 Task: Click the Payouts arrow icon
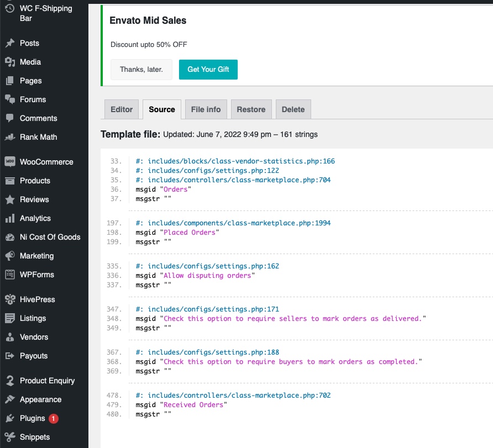click(x=10, y=356)
